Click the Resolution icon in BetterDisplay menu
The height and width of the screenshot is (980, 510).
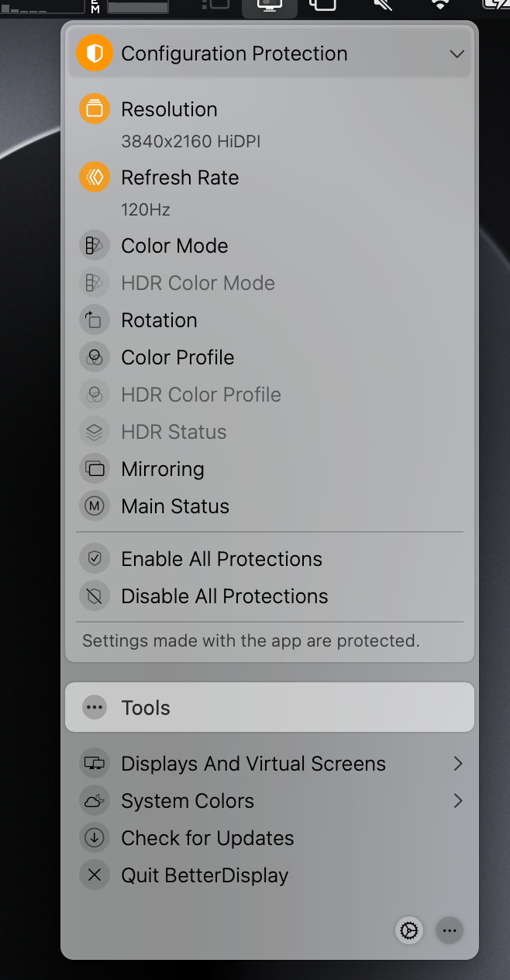[x=94, y=109]
